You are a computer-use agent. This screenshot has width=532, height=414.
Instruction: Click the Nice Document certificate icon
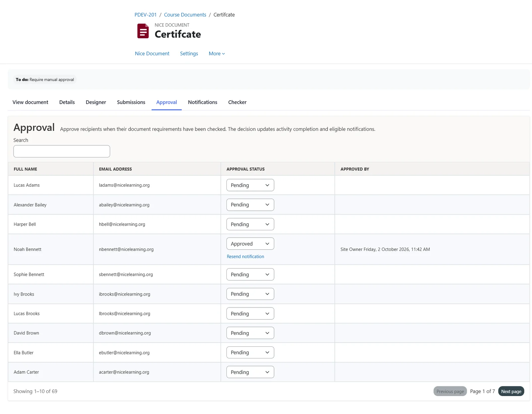point(143,31)
